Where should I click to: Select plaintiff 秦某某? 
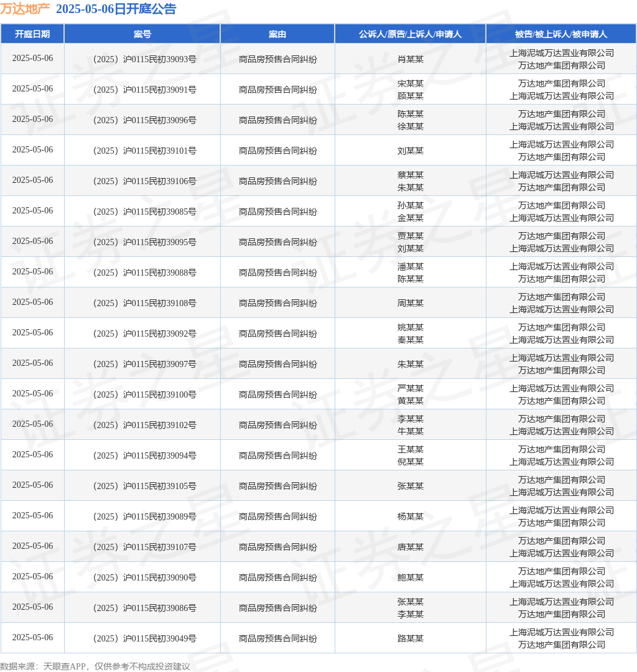411,340
